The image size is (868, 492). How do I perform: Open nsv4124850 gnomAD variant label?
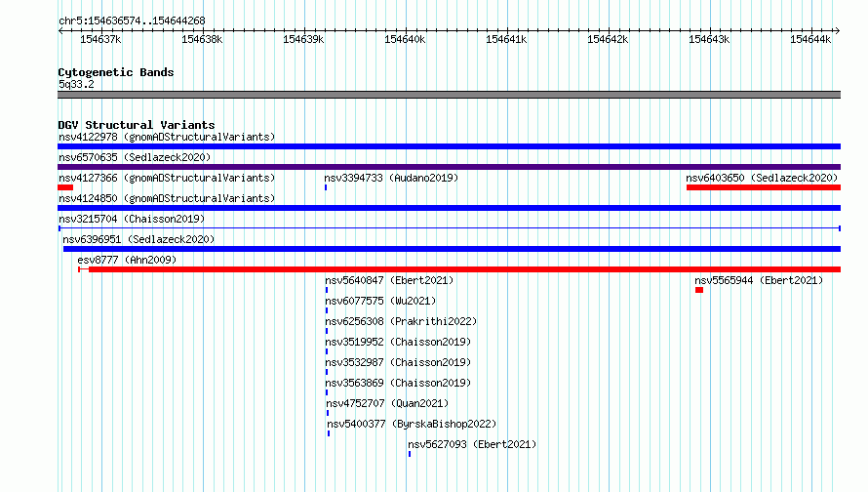(167, 198)
